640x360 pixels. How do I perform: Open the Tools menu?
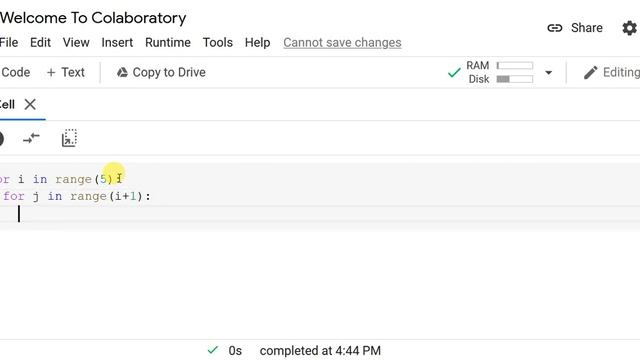pos(218,42)
